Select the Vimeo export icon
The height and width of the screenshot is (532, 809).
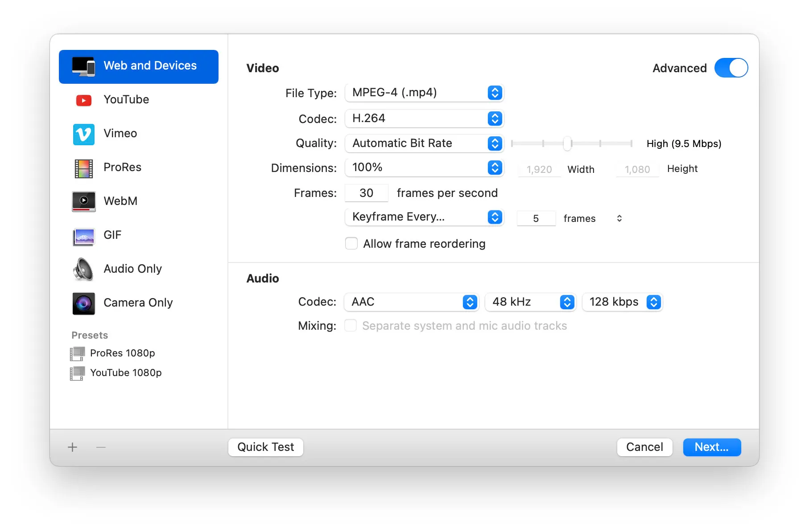(x=83, y=134)
